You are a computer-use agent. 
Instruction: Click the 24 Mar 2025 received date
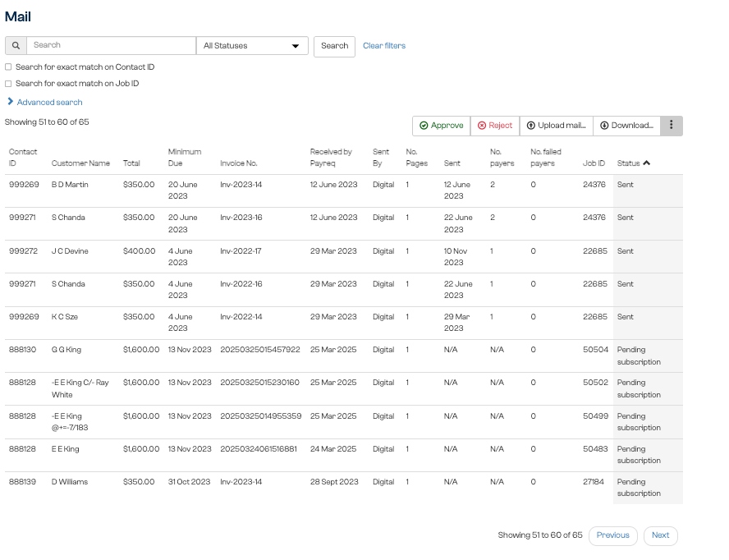(332, 449)
